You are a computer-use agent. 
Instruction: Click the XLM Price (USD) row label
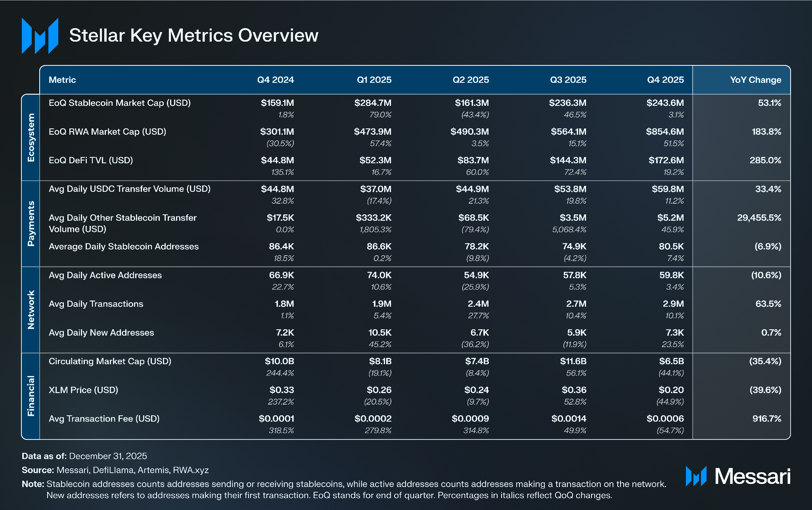click(x=83, y=390)
